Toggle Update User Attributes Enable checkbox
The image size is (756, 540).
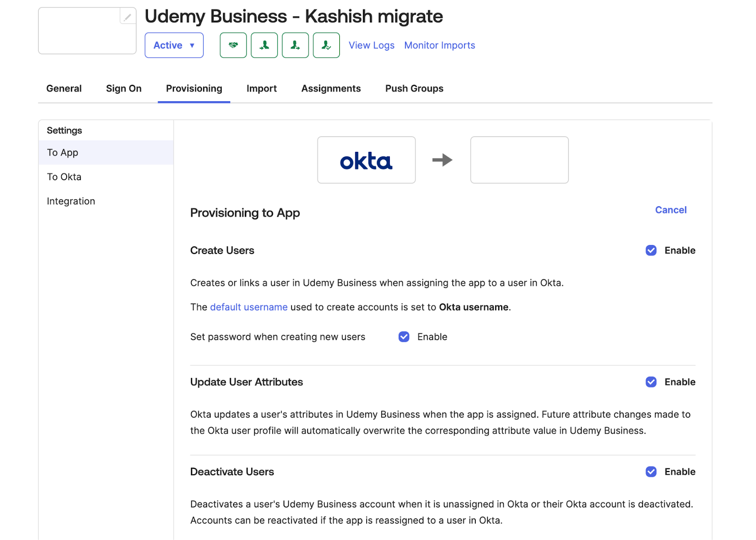click(651, 382)
